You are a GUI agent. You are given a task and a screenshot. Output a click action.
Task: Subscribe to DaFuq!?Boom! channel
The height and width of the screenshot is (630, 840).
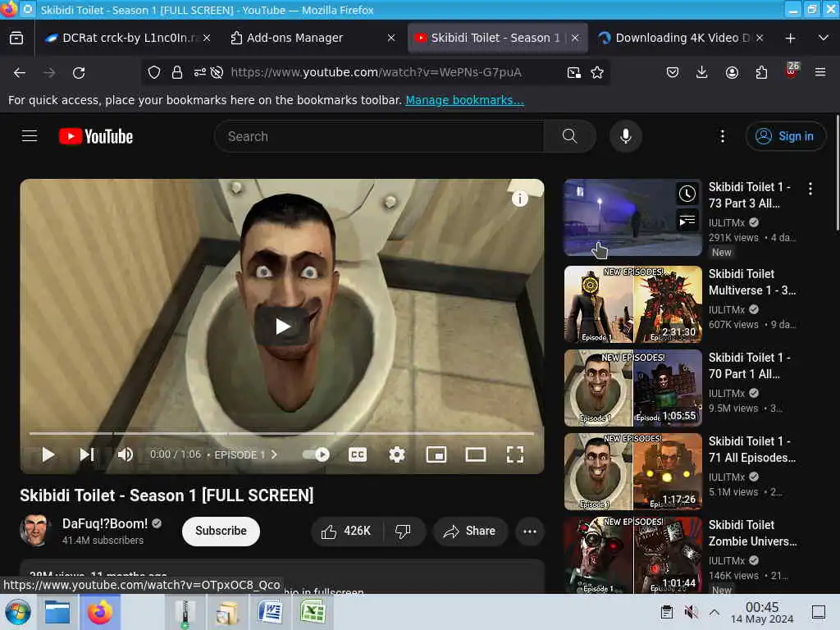point(221,531)
